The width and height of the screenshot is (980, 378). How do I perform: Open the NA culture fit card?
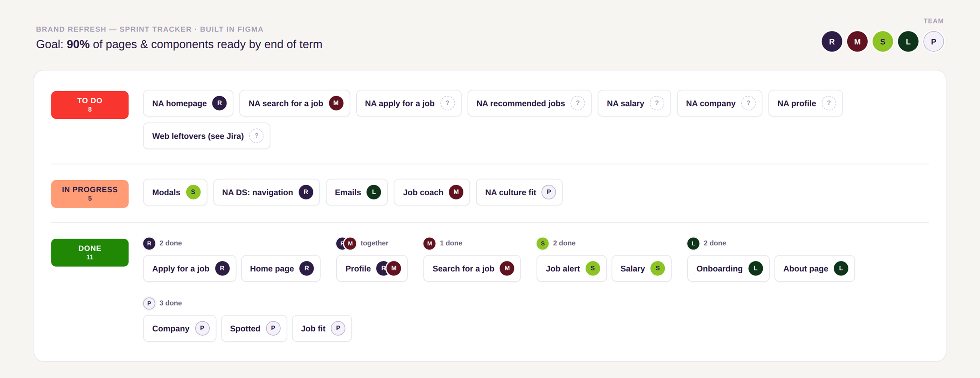[519, 192]
